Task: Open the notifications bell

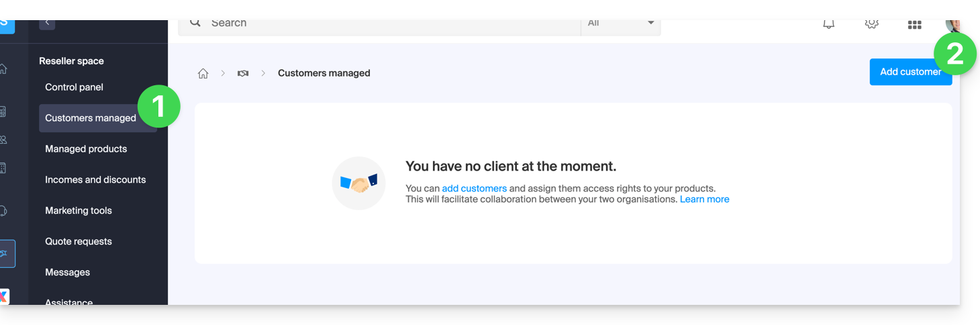Action: click(829, 24)
